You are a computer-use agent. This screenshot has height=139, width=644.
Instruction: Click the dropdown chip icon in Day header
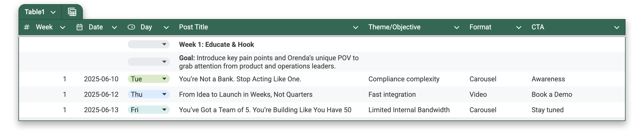pos(131,27)
